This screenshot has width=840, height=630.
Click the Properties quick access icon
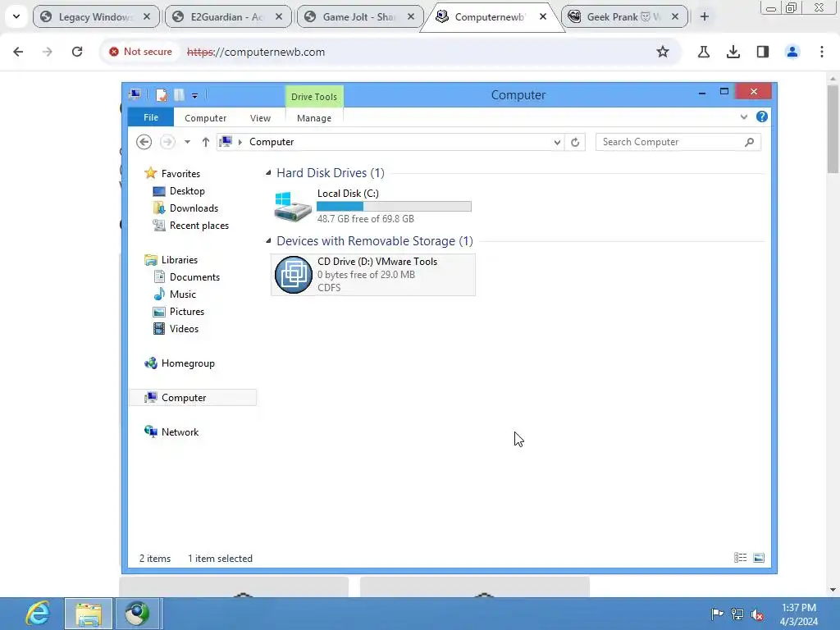[162, 95]
